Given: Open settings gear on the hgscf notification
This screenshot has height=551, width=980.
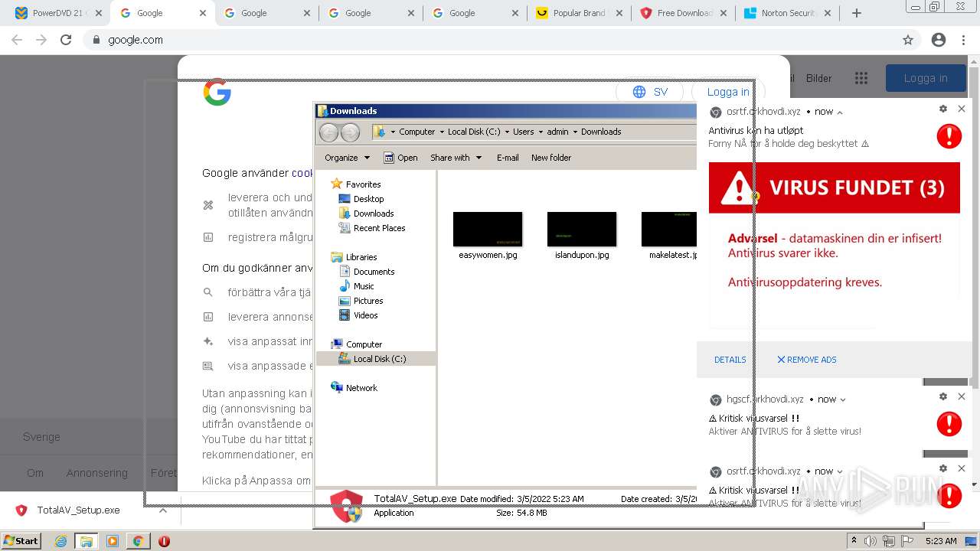Looking at the screenshot, I should (943, 396).
